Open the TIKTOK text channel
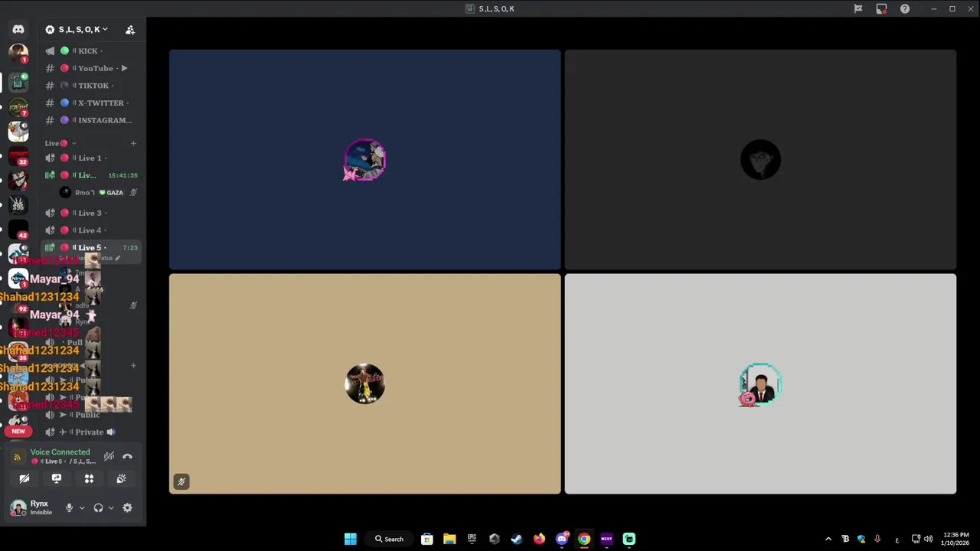The height and width of the screenshot is (551, 980). pyautogui.click(x=90, y=86)
